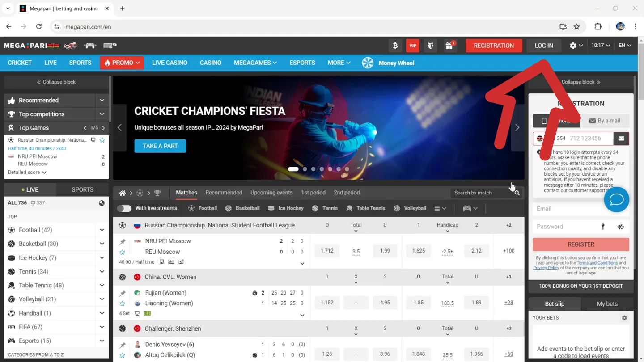The image size is (644, 362).
Task: Switch to the Upcoming events tab
Action: click(x=271, y=193)
